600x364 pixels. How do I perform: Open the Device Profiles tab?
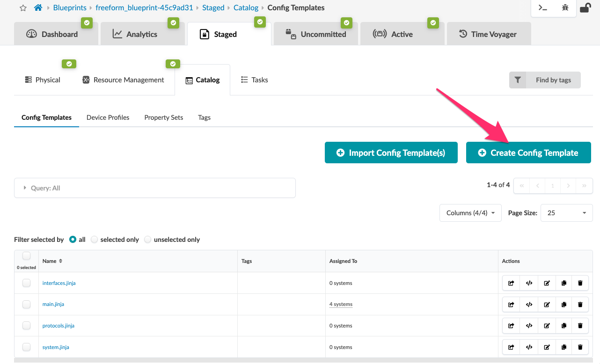(x=108, y=117)
